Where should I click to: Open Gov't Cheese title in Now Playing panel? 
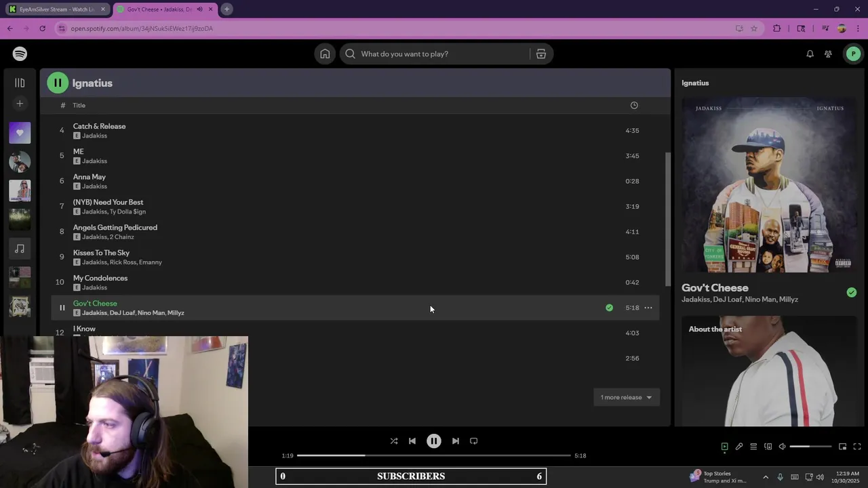[x=715, y=288]
